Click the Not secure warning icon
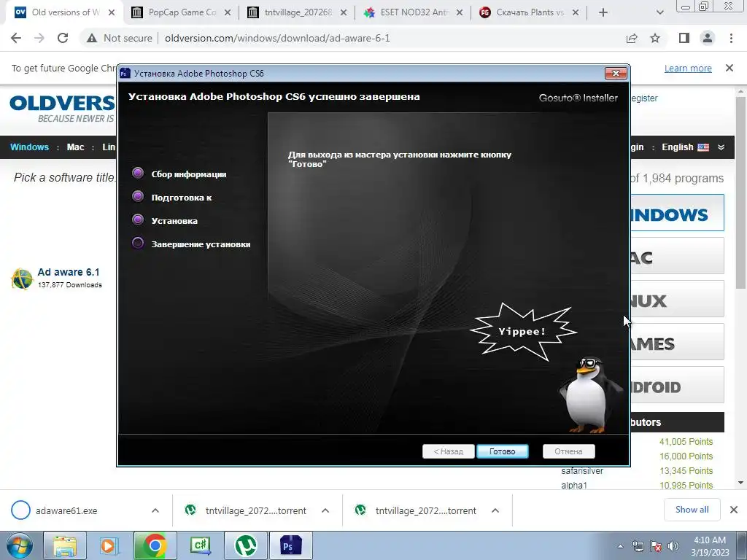This screenshot has width=747, height=560. click(x=92, y=38)
